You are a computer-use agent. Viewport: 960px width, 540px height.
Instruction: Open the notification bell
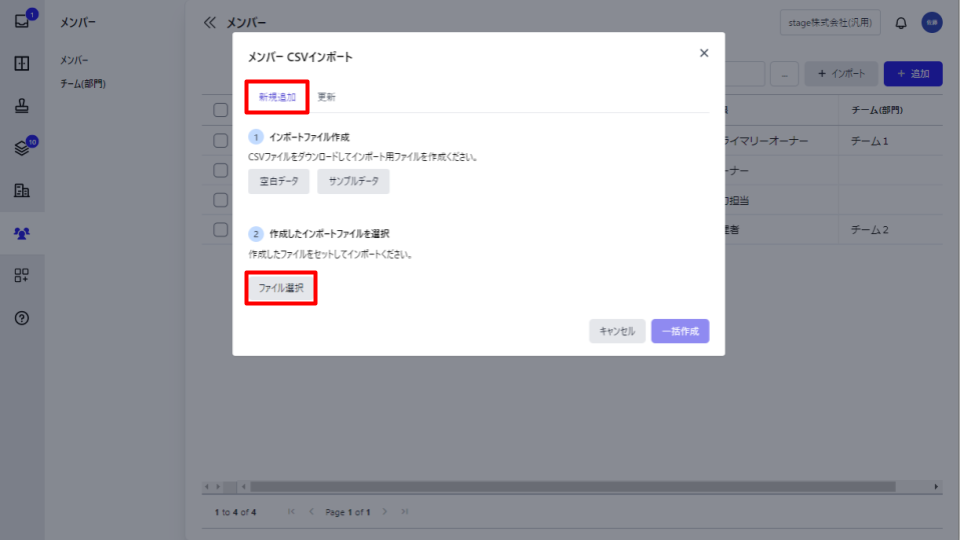tap(901, 23)
